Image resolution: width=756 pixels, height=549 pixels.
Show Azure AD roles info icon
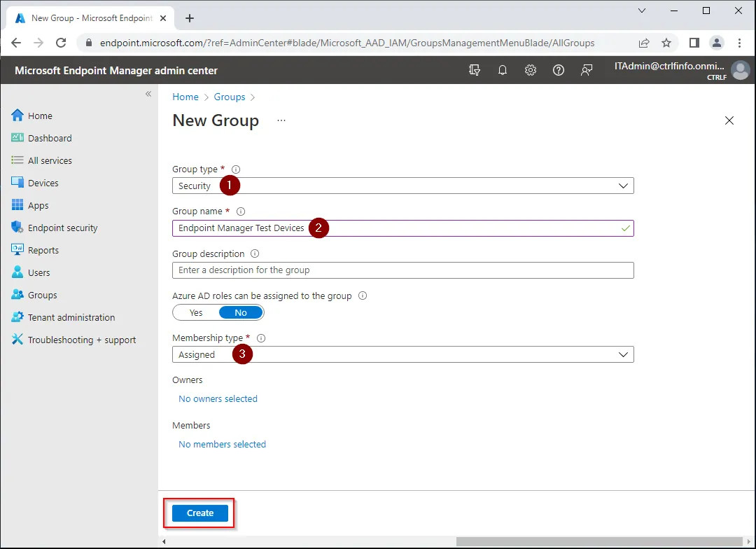[x=363, y=296]
